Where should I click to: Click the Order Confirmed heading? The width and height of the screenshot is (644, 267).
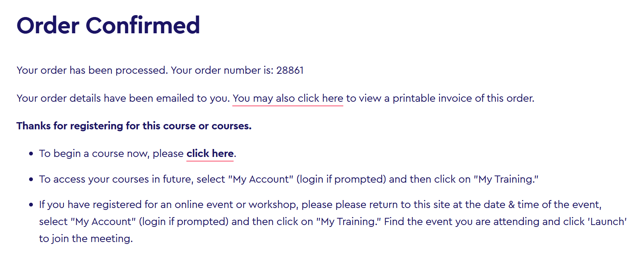click(x=108, y=25)
